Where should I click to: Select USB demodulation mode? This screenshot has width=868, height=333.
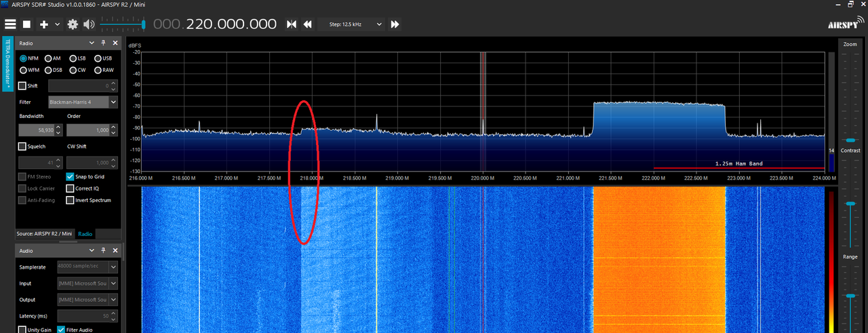[103, 58]
